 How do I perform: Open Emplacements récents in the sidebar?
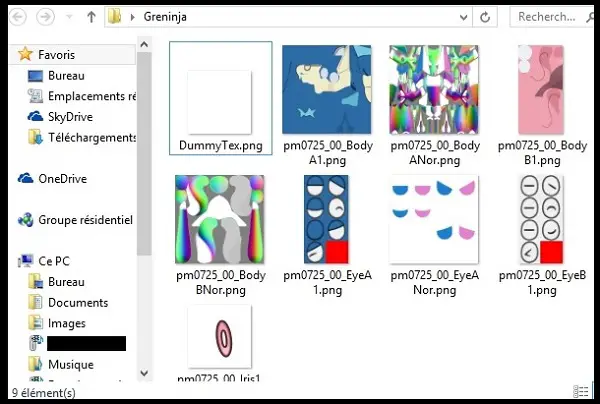92,96
